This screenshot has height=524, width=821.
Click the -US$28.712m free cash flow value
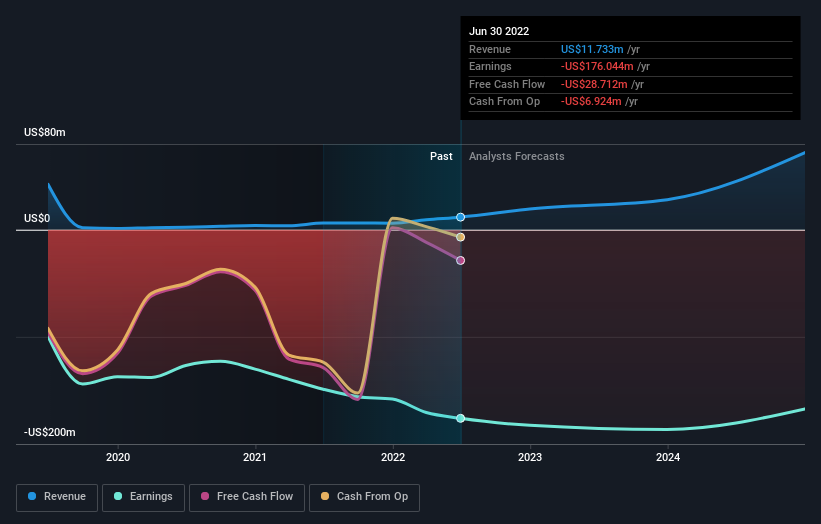594,84
